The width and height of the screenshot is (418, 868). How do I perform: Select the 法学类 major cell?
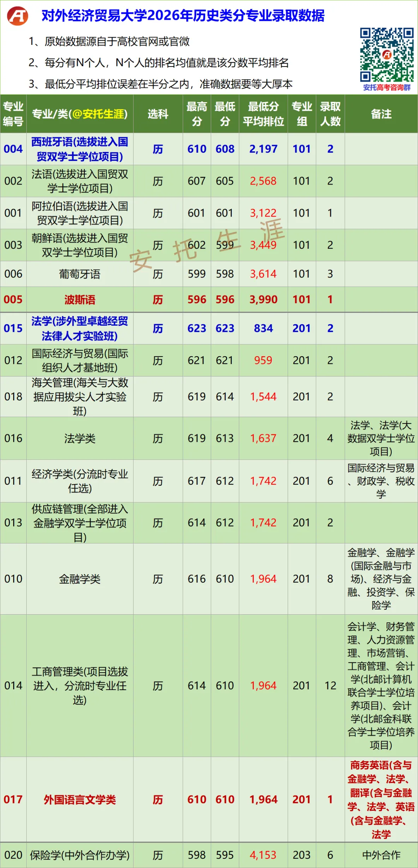point(80,438)
